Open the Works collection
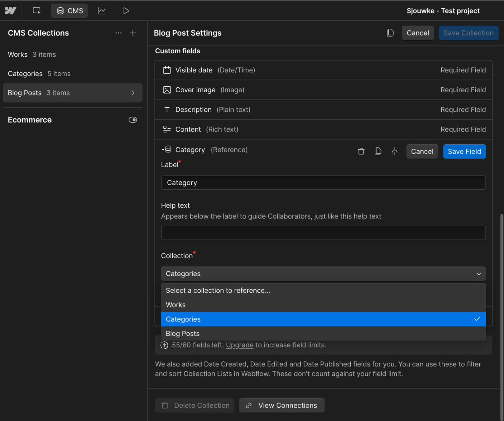 (x=72, y=55)
